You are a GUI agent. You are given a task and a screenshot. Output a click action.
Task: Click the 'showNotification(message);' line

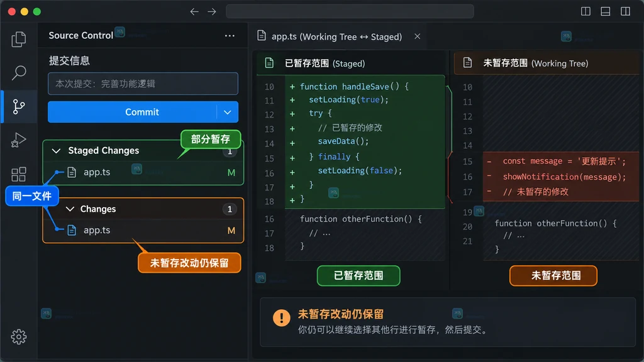pos(564,177)
